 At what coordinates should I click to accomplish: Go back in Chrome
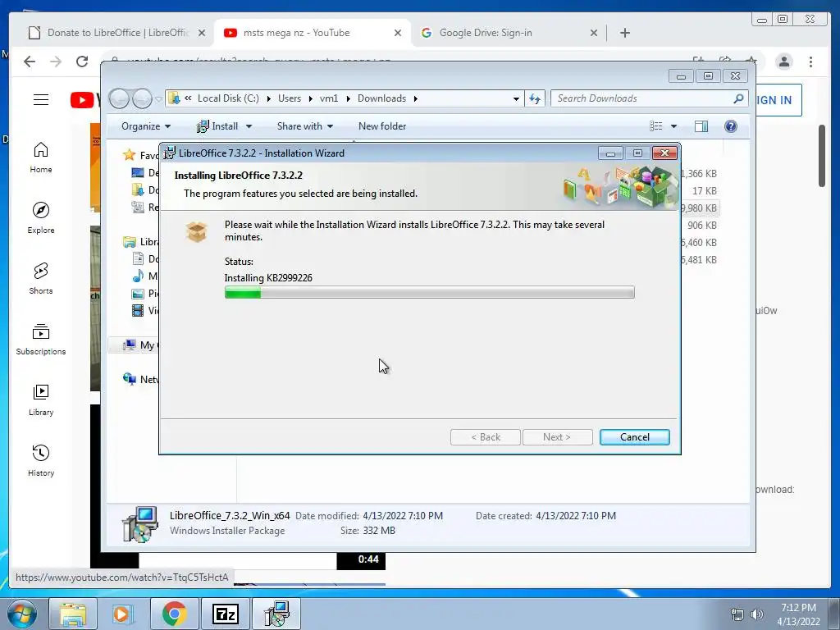(x=30, y=62)
